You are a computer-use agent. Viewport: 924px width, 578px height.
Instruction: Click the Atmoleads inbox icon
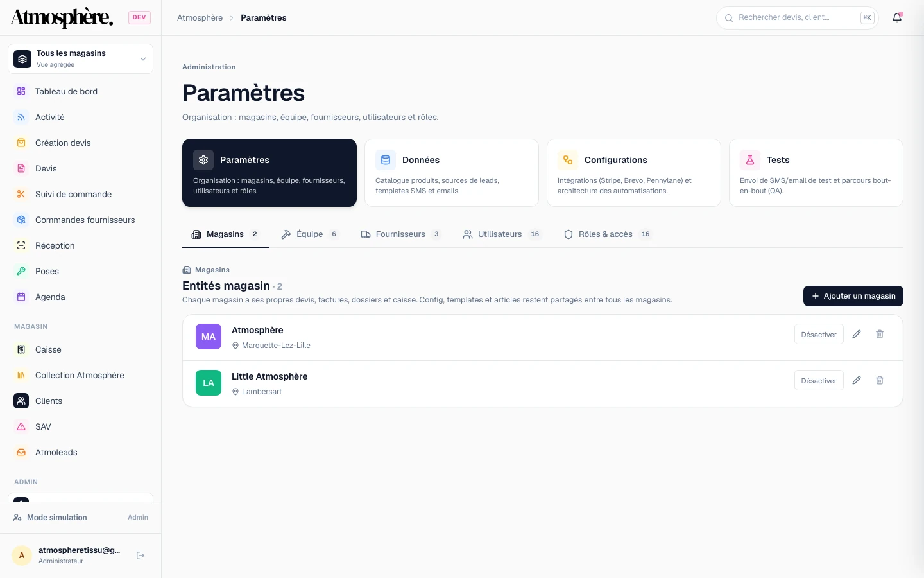click(21, 452)
